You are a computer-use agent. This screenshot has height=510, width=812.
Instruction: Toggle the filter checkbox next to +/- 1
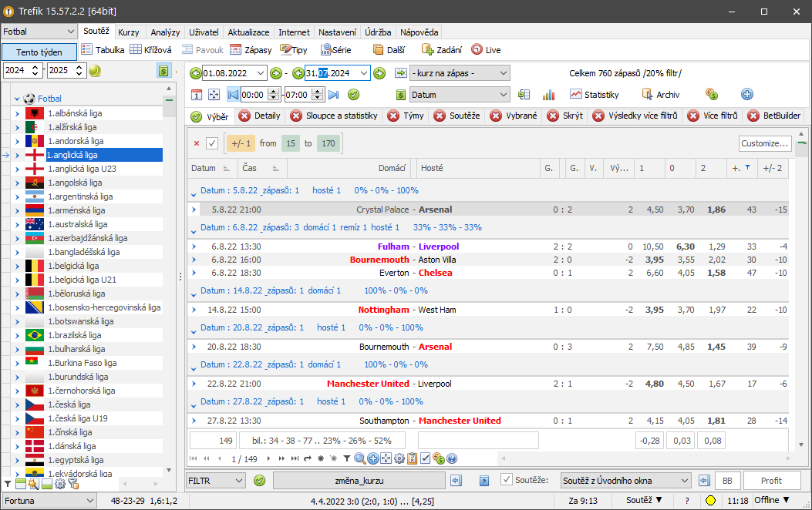pos(212,143)
